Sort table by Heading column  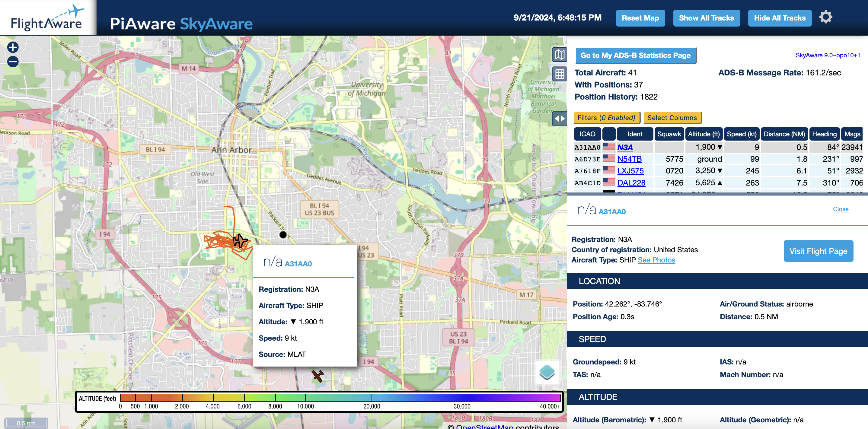[824, 134]
